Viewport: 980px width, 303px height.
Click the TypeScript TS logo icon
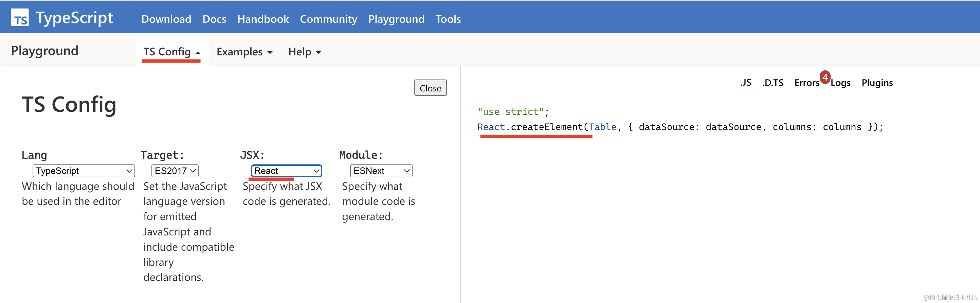click(20, 18)
